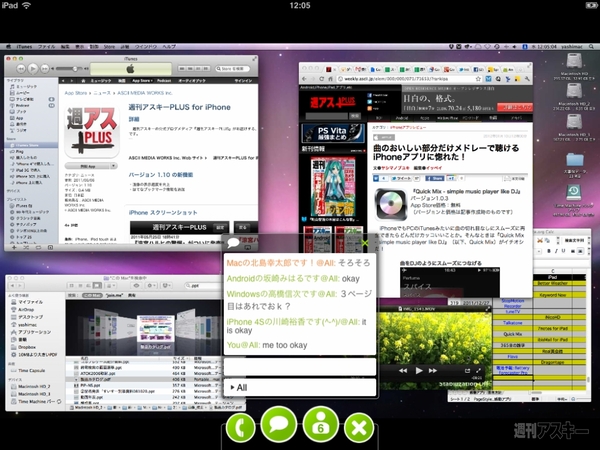Click QuickTime rewind button

tap(403, 370)
